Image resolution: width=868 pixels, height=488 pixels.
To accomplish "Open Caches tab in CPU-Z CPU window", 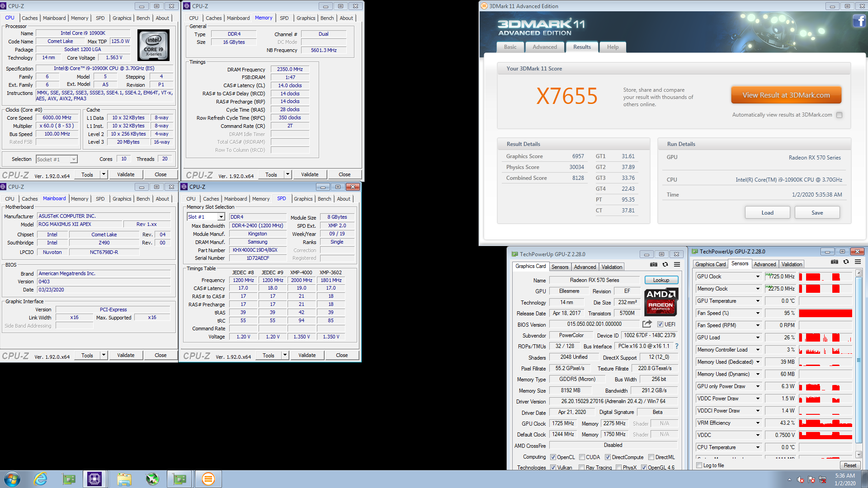I will tap(30, 18).
